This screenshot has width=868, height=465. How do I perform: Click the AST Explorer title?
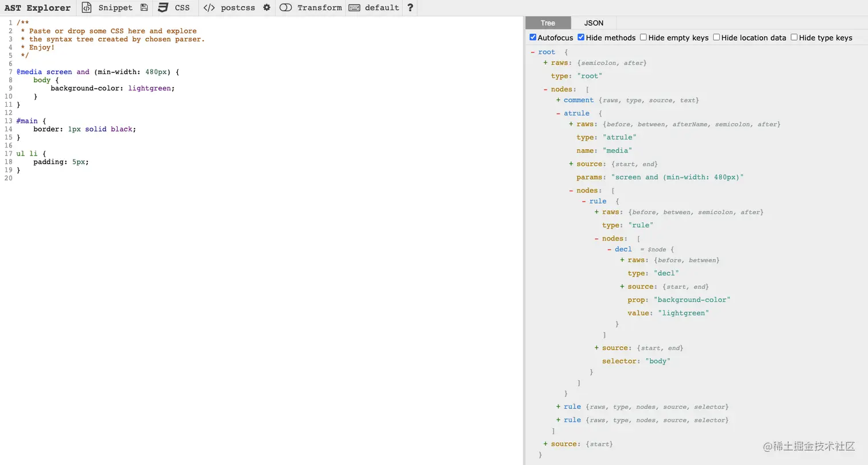coord(37,8)
